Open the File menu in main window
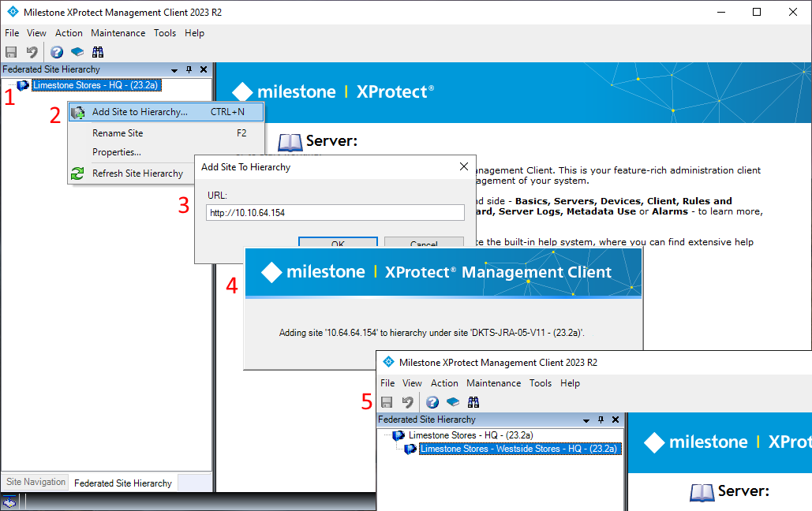This screenshot has height=511, width=812. click(x=12, y=33)
